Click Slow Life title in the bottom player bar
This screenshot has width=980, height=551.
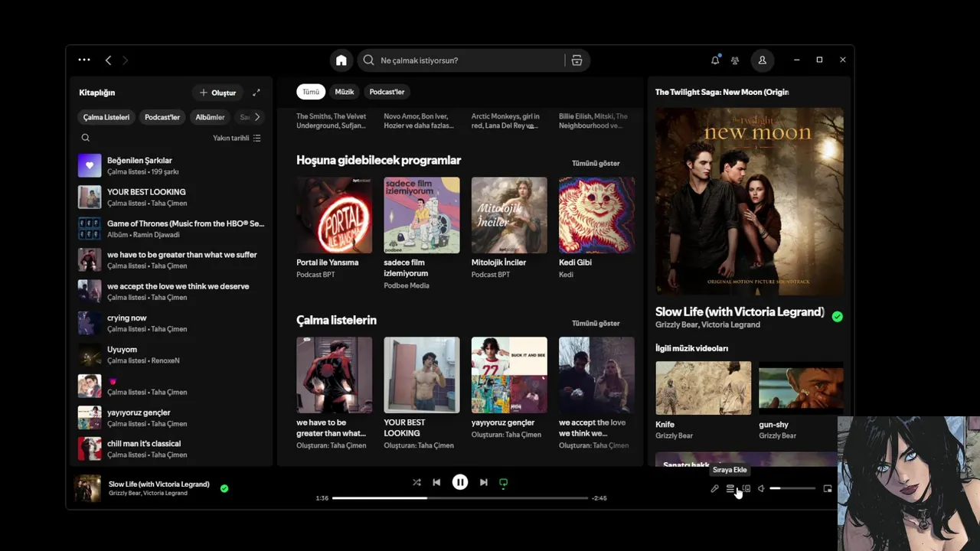click(x=159, y=484)
